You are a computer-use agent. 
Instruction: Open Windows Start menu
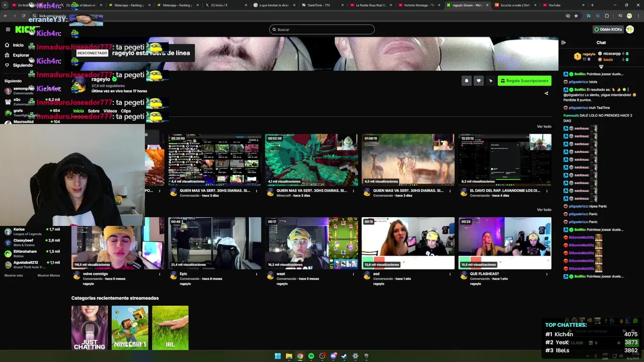(278, 356)
